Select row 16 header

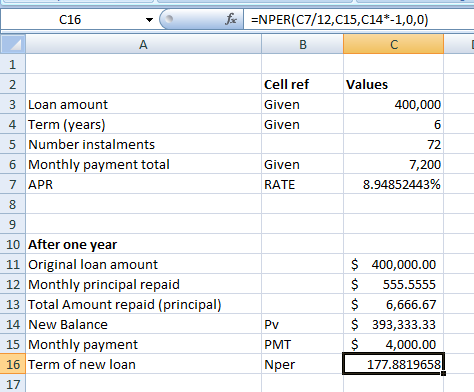coord(13,364)
